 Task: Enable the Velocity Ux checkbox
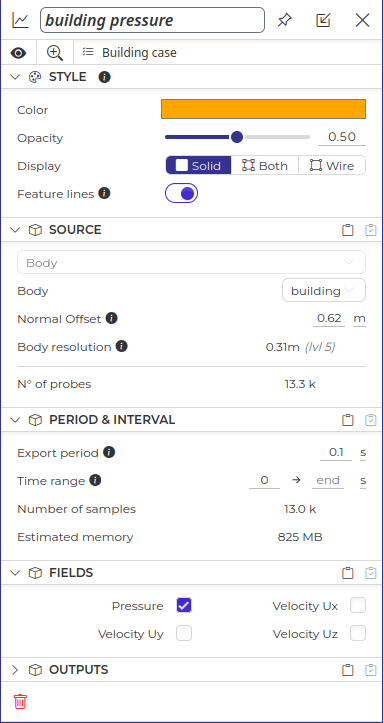pos(358,605)
